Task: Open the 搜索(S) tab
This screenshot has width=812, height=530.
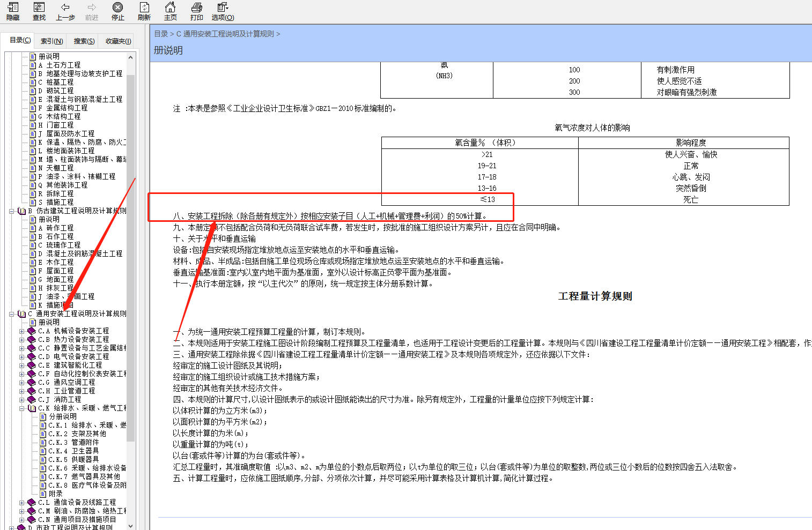Action: (84, 41)
